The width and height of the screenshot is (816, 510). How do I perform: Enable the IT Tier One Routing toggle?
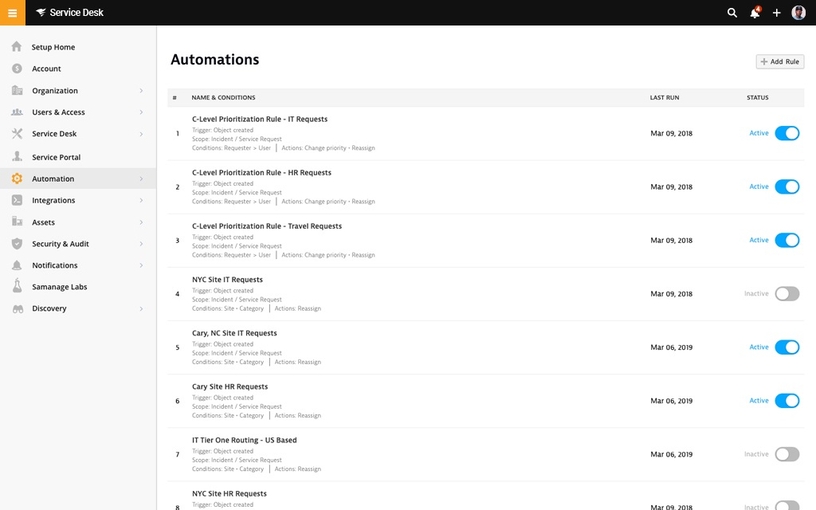click(x=787, y=454)
